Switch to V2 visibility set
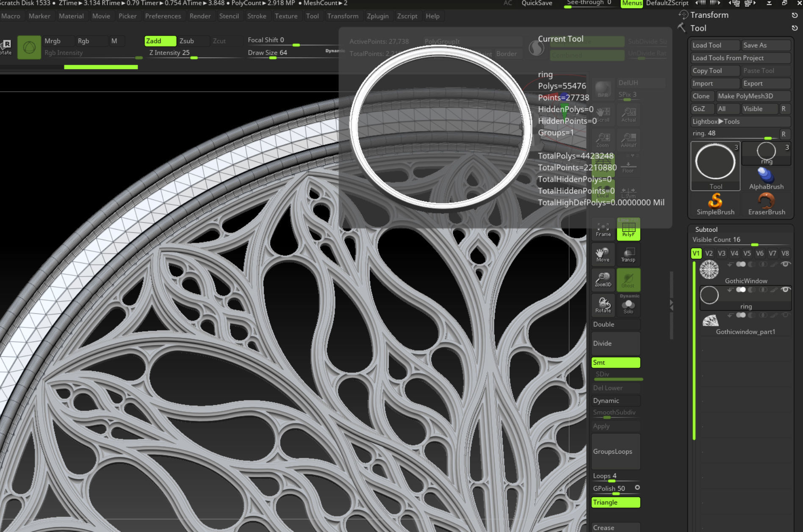The width and height of the screenshot is (803, 532). pos(709,253)
